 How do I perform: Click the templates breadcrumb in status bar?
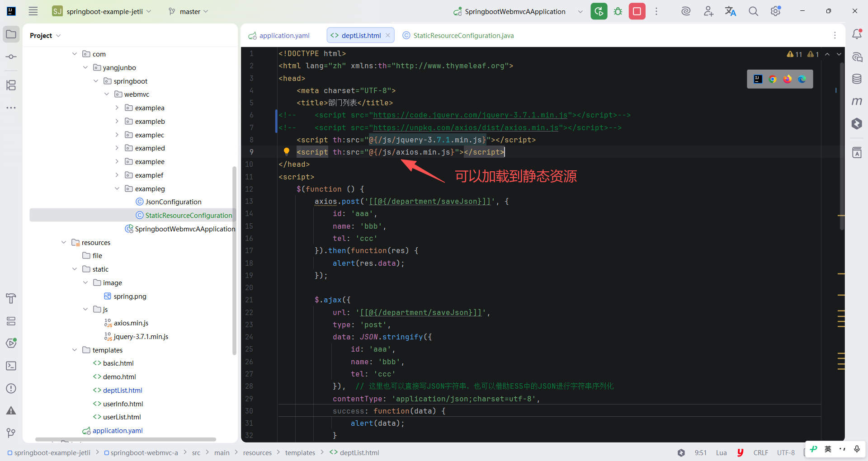tap(300, 452)
